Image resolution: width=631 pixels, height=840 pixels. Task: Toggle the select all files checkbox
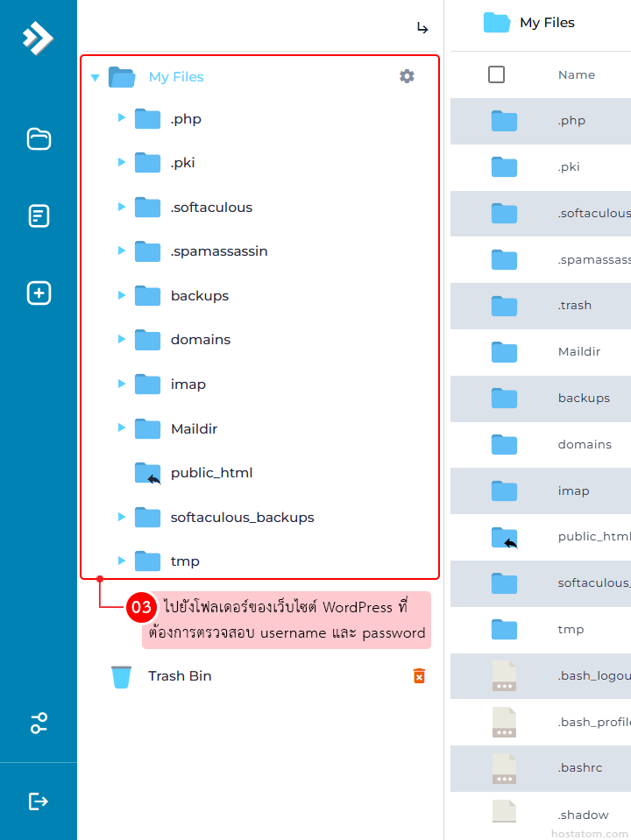496,74
